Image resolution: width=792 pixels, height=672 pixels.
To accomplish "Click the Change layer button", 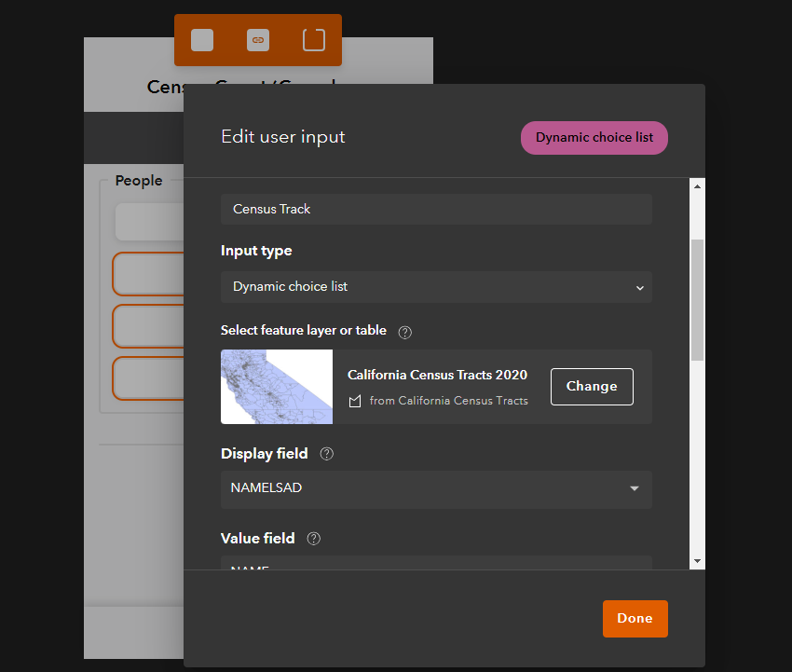I will 592,387.
